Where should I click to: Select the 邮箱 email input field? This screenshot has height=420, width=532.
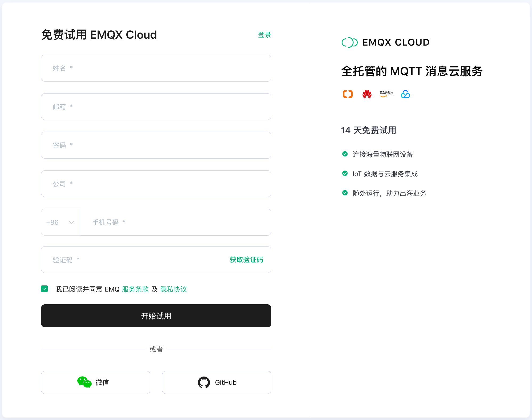coord(156,107)
